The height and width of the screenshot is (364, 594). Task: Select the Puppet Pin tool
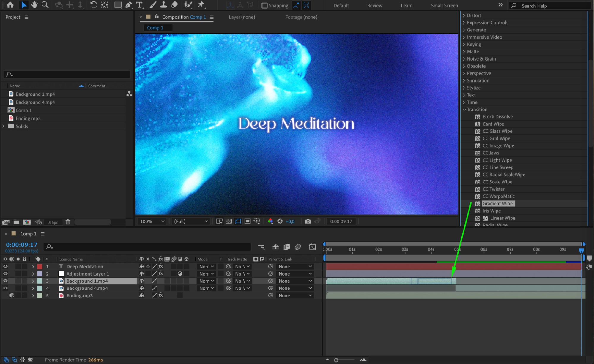pos(201,5)
